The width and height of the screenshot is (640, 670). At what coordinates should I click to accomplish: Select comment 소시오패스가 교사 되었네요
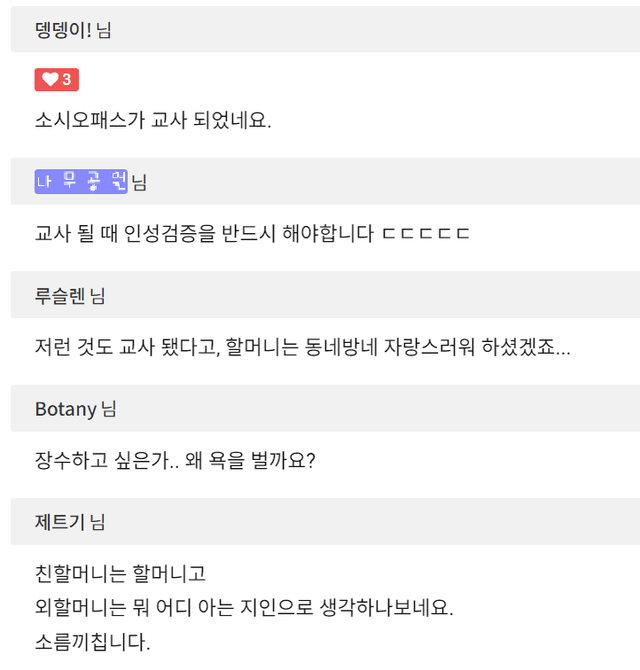(153, 120)
